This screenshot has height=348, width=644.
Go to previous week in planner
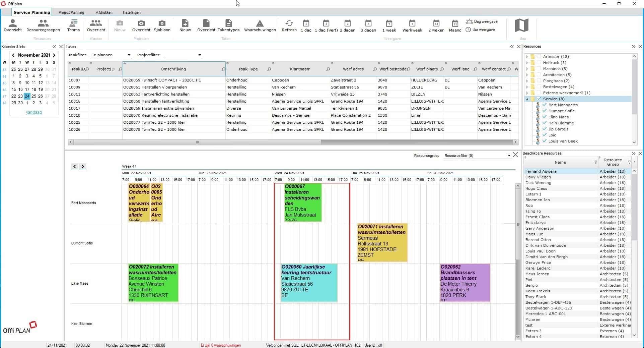click(75, 166)
